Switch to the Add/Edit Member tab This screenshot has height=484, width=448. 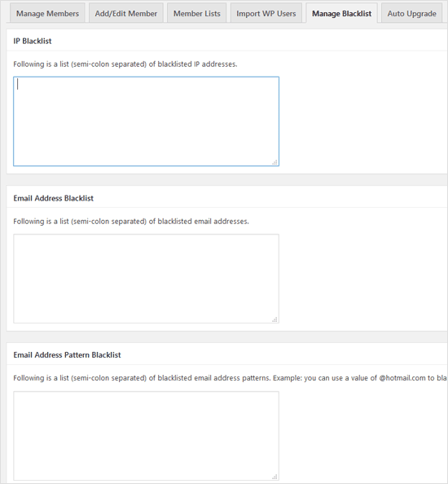(x=126, y=13)
